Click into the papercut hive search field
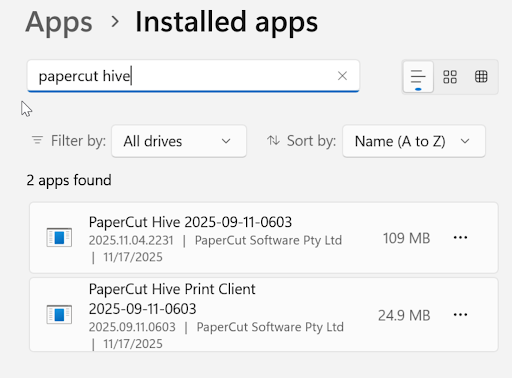512x378 pixels. coord(193,76)
